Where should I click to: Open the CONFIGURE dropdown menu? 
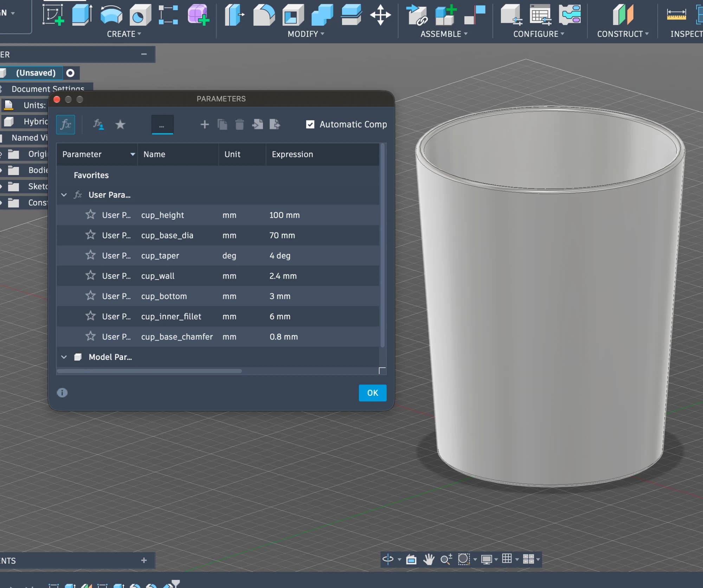tap(538, 34)
